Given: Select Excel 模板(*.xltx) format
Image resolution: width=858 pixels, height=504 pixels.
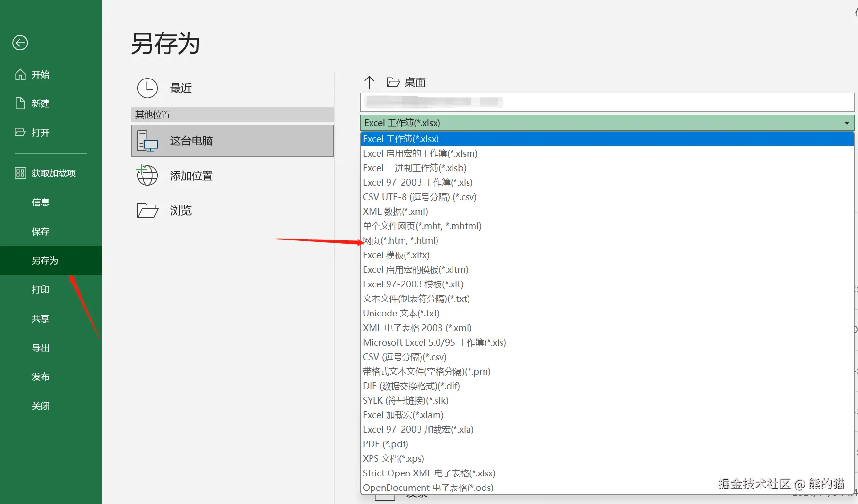Looking at the screenshot, I should coord(607,255).
